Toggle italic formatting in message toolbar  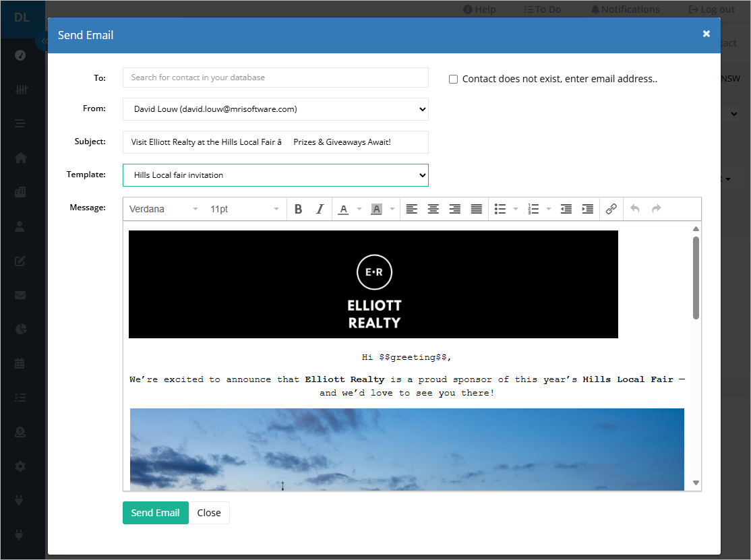pos(320,209)
